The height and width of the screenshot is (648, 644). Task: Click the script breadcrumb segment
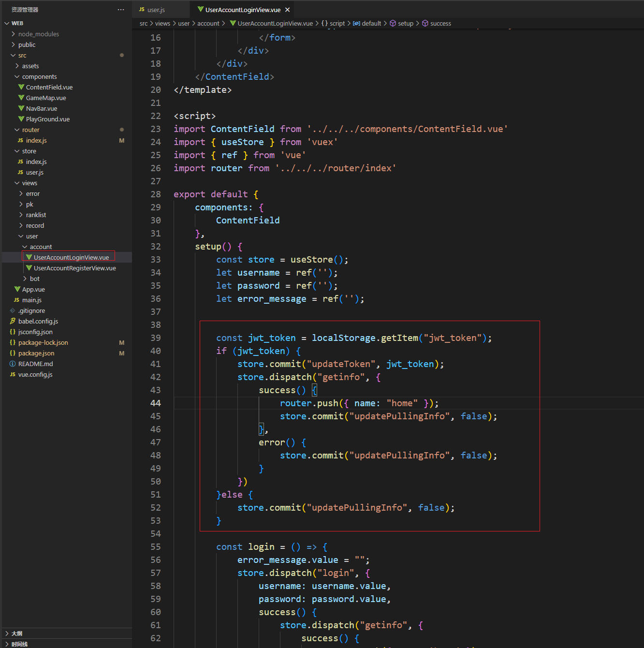click(x=333, y=23)
